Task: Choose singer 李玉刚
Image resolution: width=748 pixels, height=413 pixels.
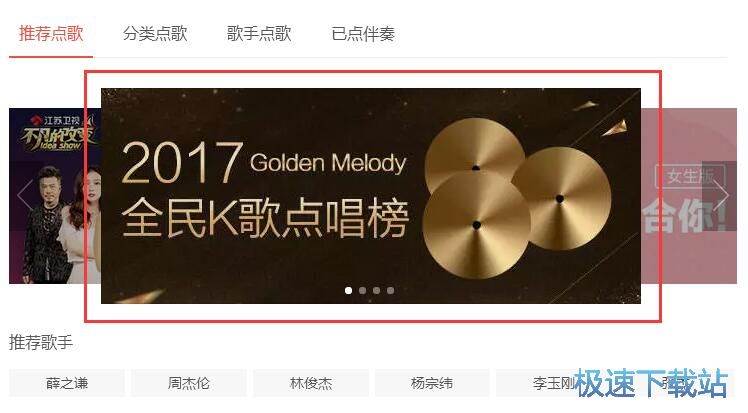Action: pos(554,383)
